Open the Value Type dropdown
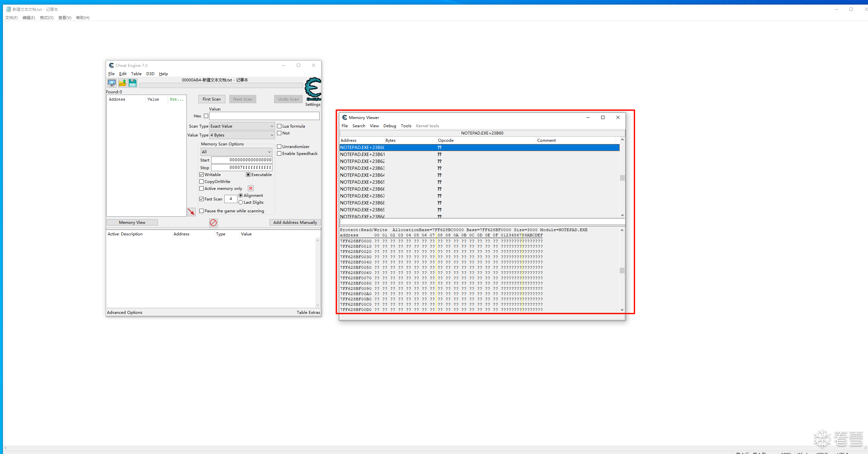This screenshot has height=454, width=868. coord(242,135)
